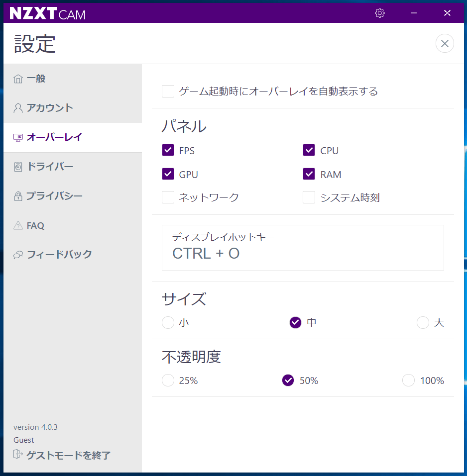Select the 50% opacity option
The height and width of the screenshot is (476, 467).
[288, 381]
